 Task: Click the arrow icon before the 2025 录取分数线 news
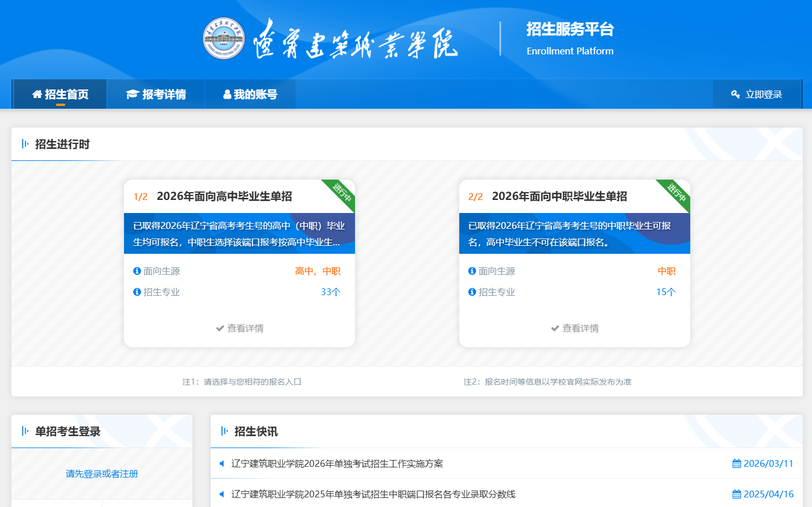click(x=222, y=495)
